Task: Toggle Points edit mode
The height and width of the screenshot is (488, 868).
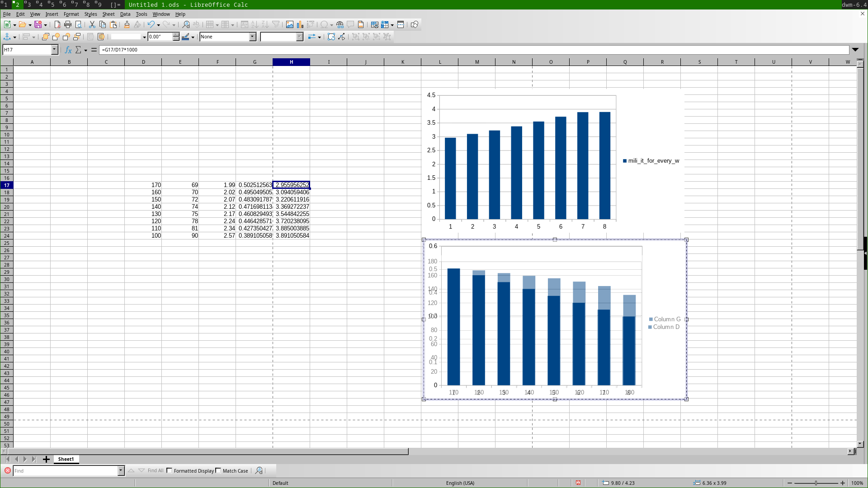Action: [x=342, y=37]
